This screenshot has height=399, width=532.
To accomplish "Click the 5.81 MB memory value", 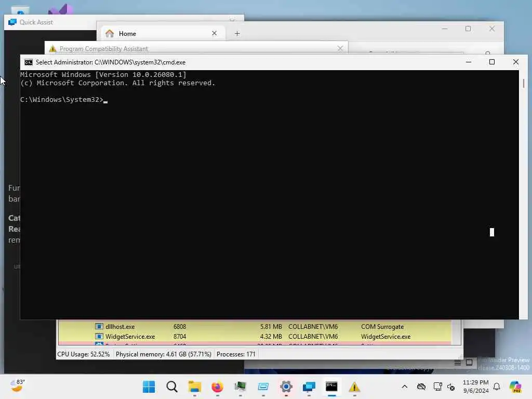I will pyautogui.click(x=271, y=326).
